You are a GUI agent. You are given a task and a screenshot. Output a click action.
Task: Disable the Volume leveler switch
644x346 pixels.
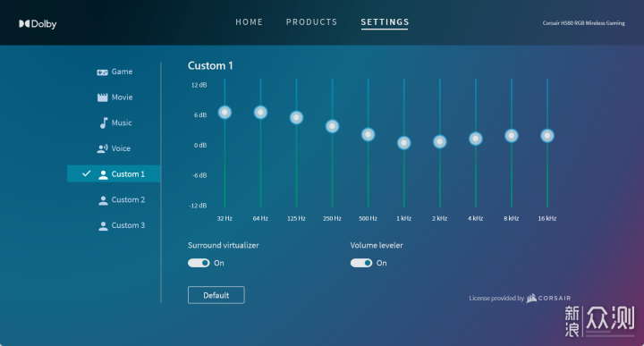[x=361, y=263]
